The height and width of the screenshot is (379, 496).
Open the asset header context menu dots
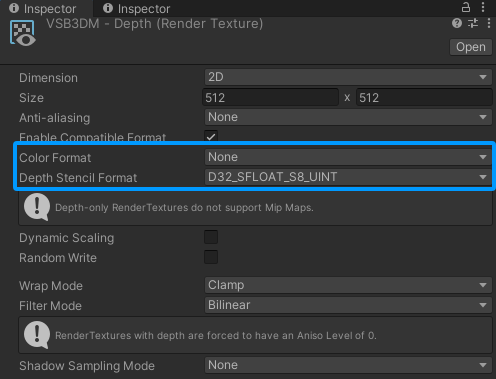(489, 23)
